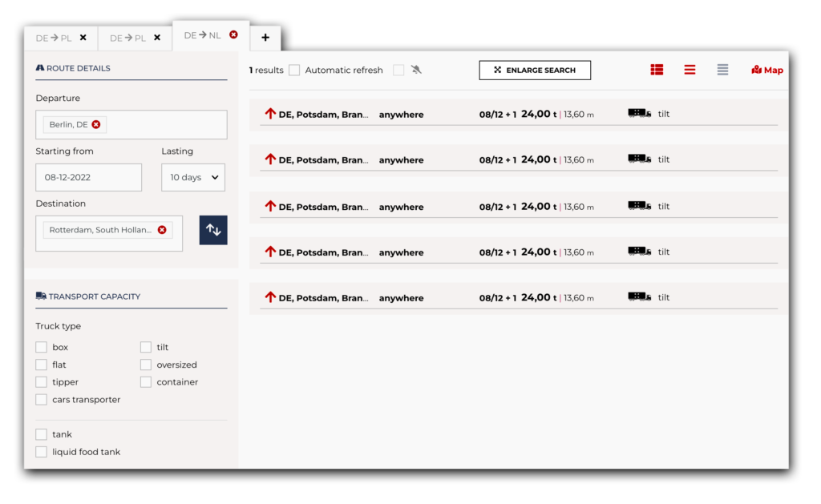Click the Starting from date field
The width and height of the screenshot is (821, 504).
[88, 177]
